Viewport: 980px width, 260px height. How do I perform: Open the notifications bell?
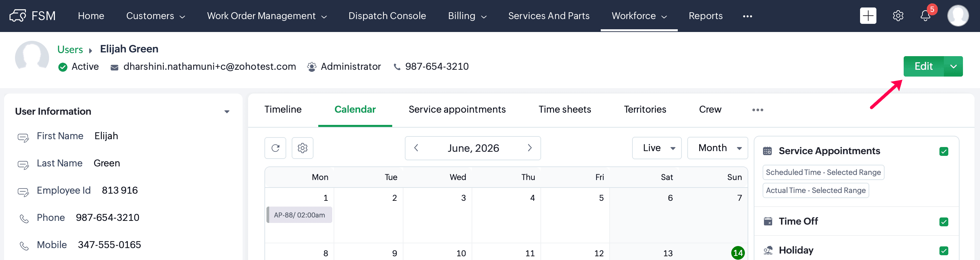click(x=925, y=16)
